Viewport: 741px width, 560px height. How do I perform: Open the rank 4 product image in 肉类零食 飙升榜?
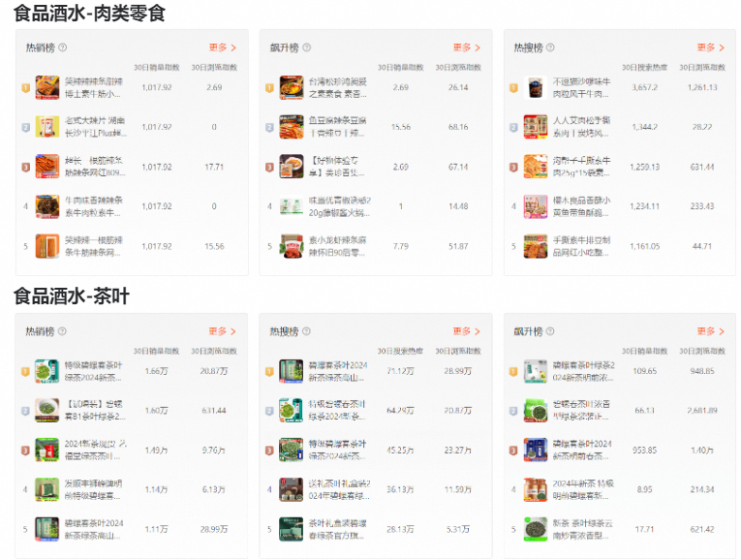coord(292,205)
